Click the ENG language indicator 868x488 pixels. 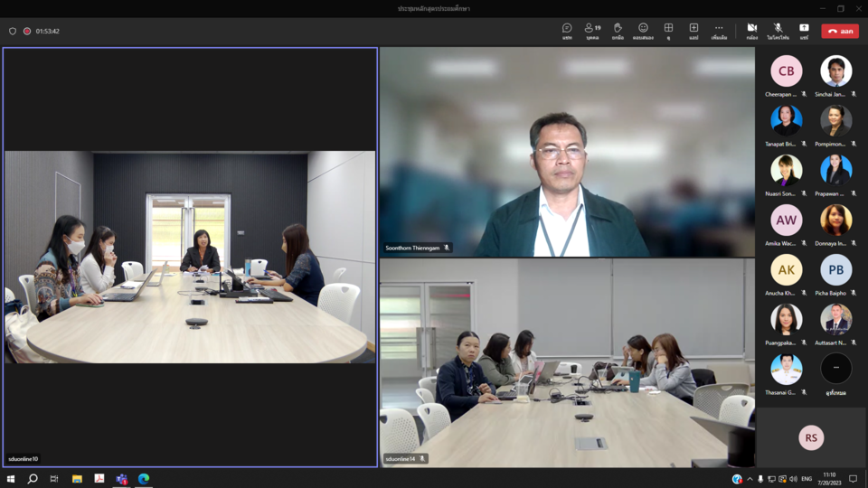tap(807, 479)
